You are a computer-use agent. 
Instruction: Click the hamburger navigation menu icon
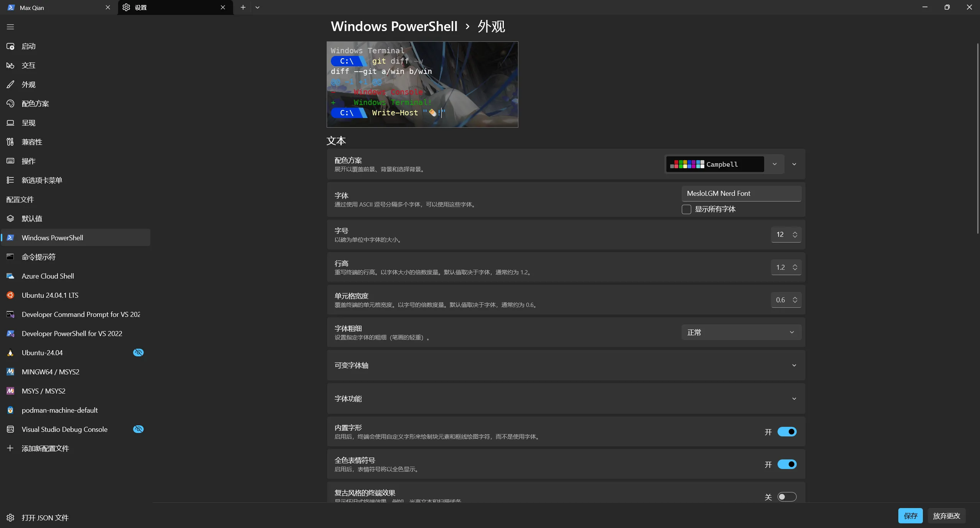(x=10, y=27)
